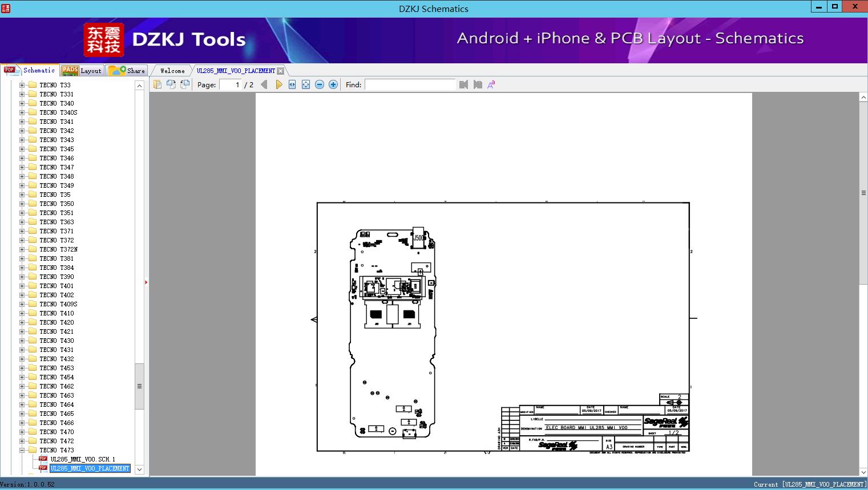This screenshot has width=868, height=490.
Task: Collapse the TECNO T473 folder
Action: tap(22, 450)
